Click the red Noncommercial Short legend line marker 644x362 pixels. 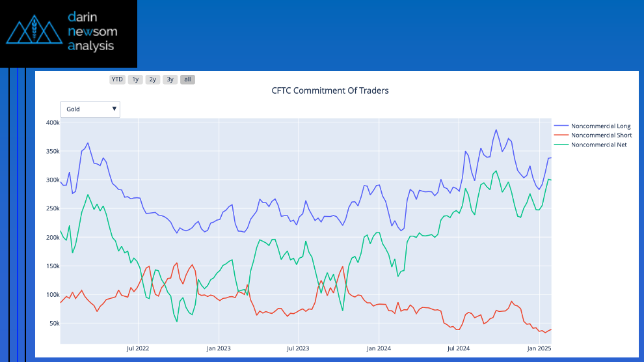pos(561,135)
